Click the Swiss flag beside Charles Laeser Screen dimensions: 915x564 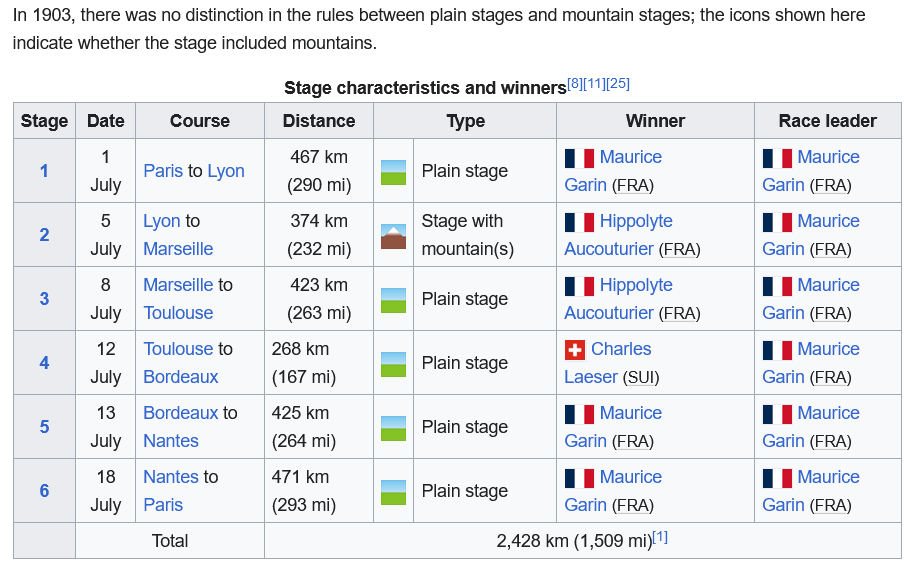tap(574, 349)
